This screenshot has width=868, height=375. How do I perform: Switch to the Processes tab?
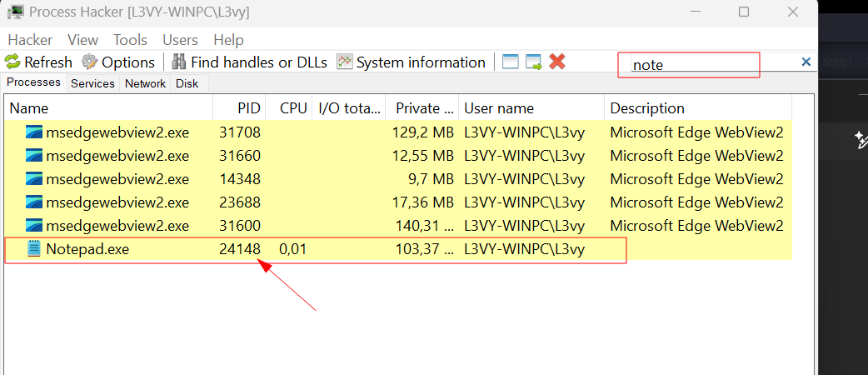point(34,82)
